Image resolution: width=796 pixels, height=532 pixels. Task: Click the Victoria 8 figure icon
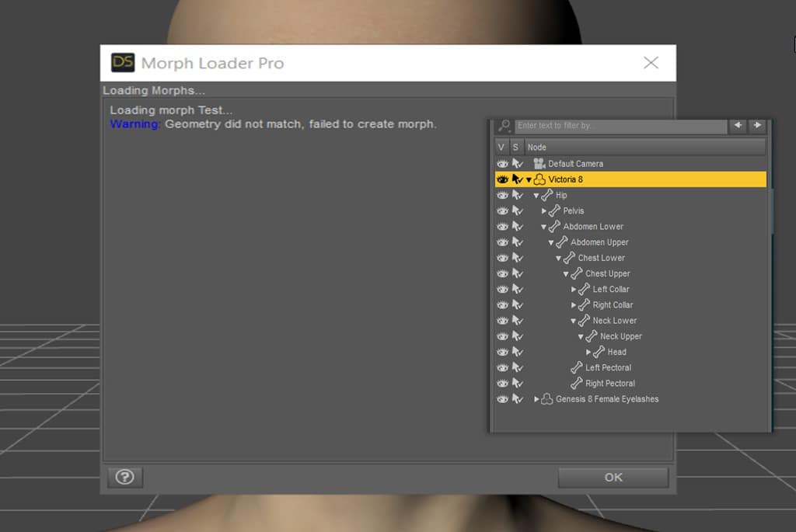coord(539,179)
